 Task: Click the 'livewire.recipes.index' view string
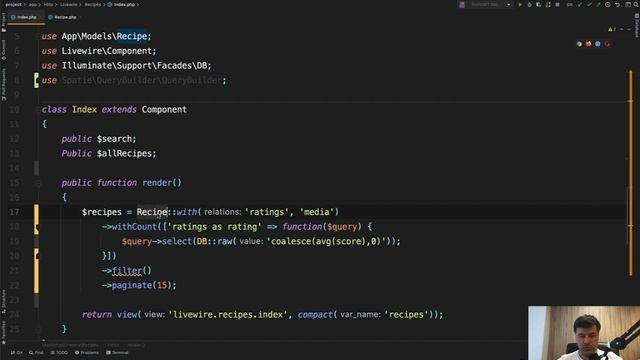click(x=229, y=315)
